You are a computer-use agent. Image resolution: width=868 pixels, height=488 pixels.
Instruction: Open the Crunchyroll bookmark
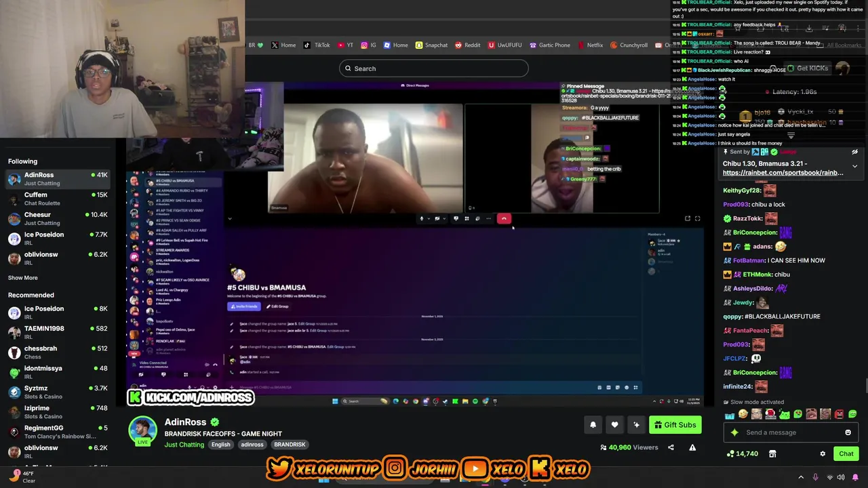[x=629, y=45]
